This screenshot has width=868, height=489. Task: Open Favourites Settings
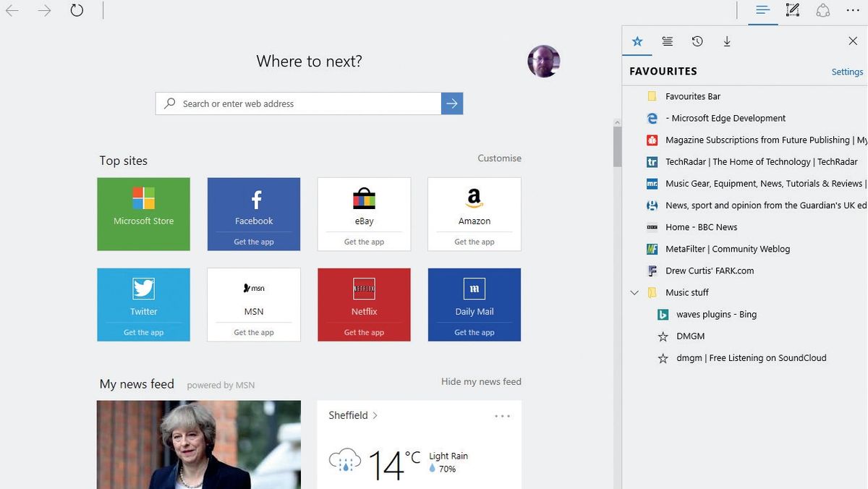(x=846, y=72)
